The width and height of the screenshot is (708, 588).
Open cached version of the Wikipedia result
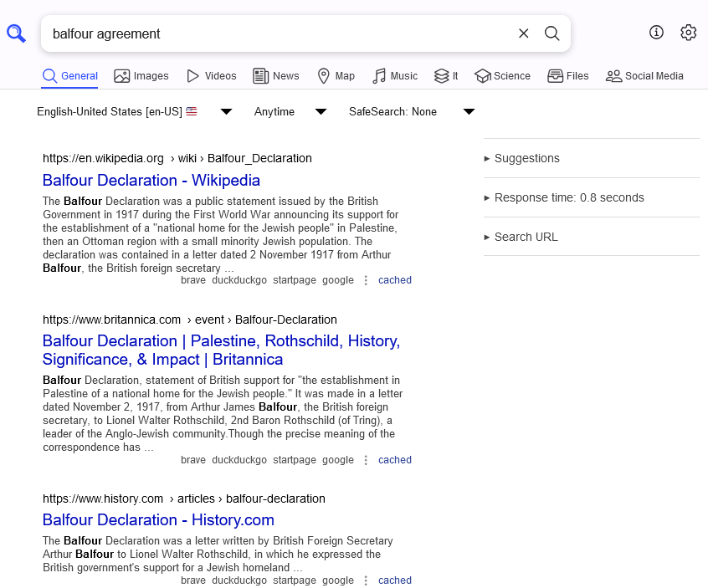395,280
